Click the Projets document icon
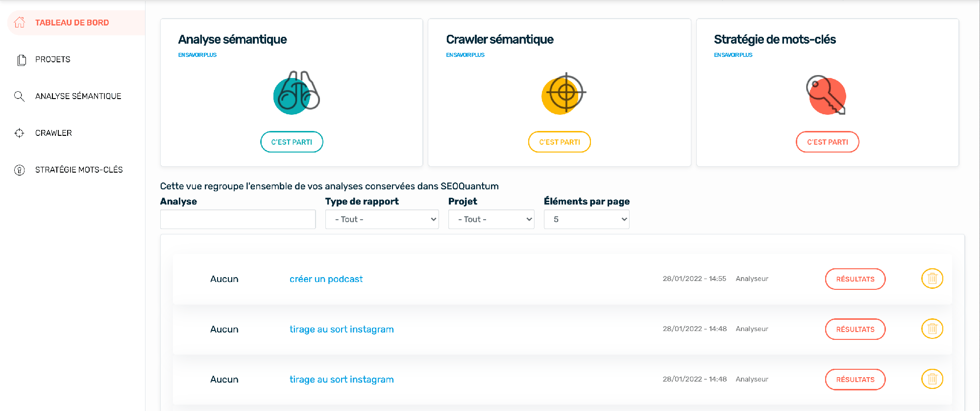The height and width of the screenshot is (411, 980). pos(21,60)
